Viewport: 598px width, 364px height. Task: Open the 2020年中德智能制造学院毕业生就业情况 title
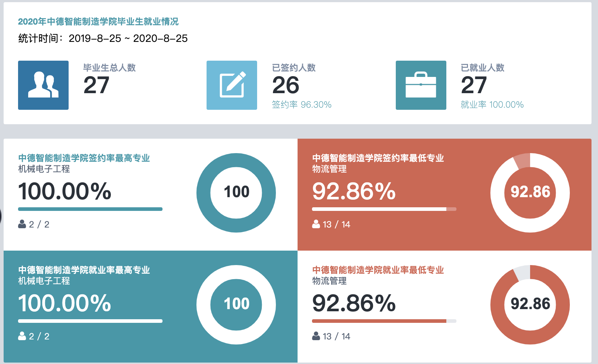(98, 22)
